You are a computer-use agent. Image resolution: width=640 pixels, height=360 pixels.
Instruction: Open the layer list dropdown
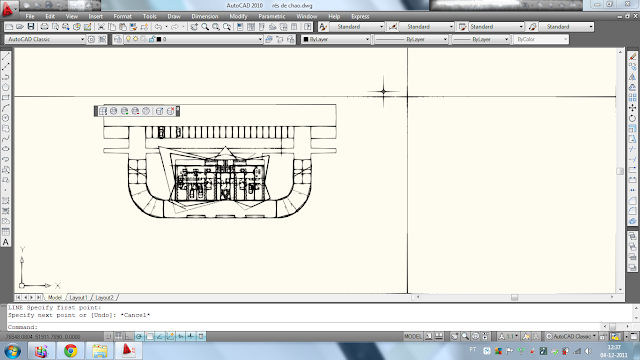tap(208, 39)
